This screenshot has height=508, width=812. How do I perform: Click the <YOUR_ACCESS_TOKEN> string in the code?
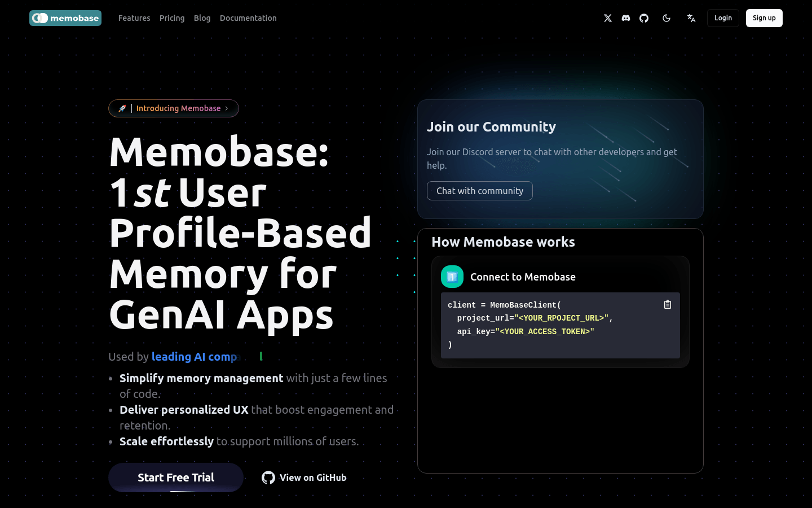(545, 332)
